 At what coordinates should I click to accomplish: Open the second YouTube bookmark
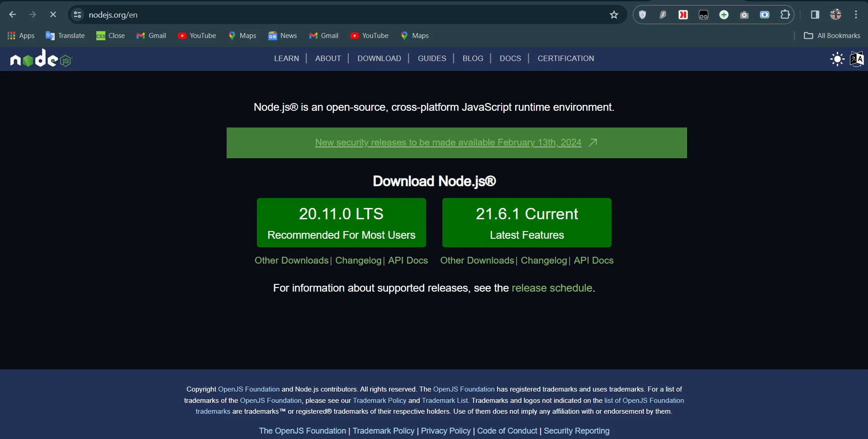point(369,36)
